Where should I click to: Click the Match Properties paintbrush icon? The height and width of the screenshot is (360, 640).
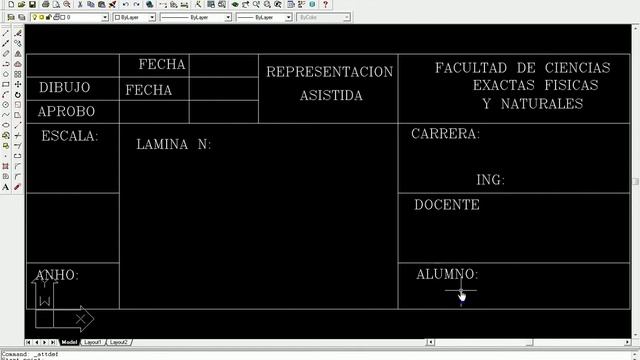112,4
